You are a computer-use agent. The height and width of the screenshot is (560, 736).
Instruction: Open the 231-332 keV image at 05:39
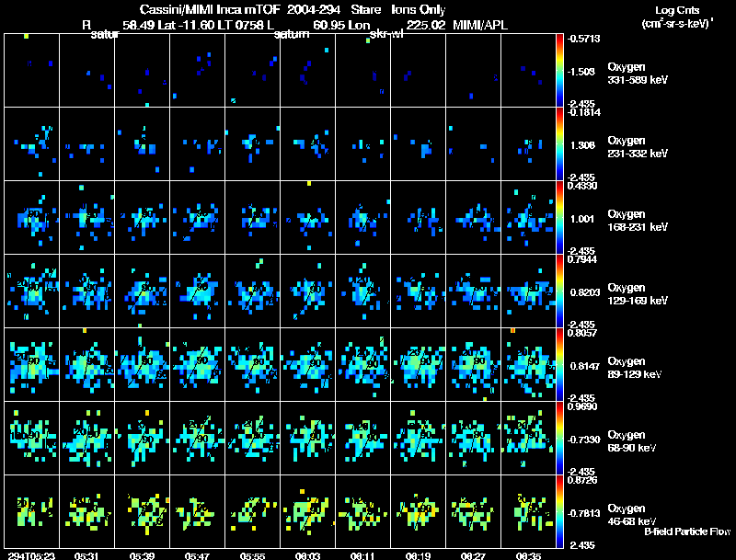pos(143,144)
